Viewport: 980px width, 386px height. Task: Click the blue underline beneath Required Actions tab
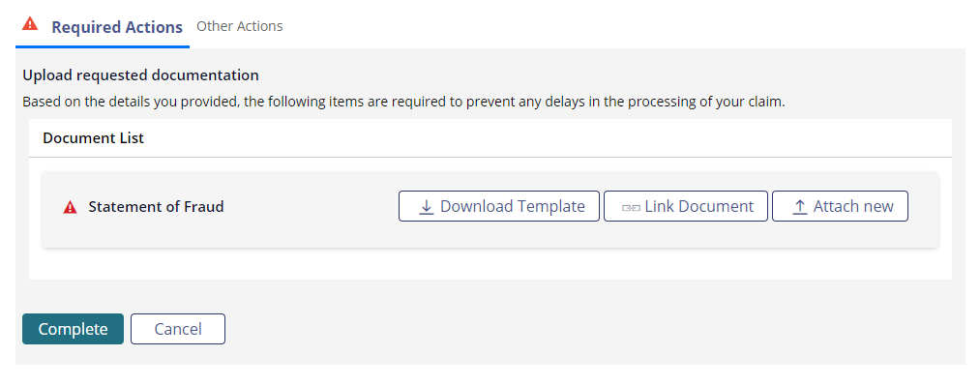click(x=103, y=46)
